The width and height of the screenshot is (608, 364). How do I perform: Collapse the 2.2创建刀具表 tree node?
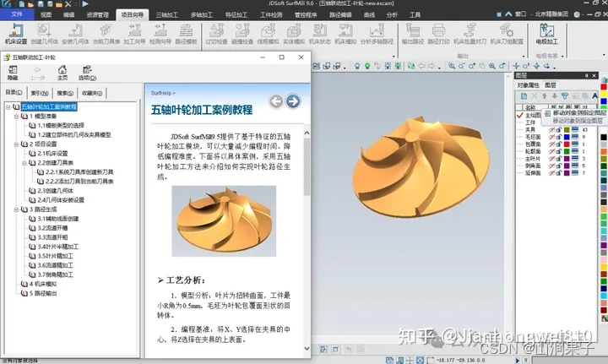[24, 163]
